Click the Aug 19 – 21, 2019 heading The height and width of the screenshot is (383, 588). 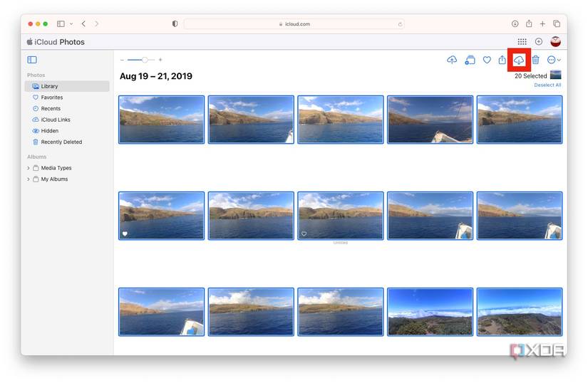[x=156, y=76]
